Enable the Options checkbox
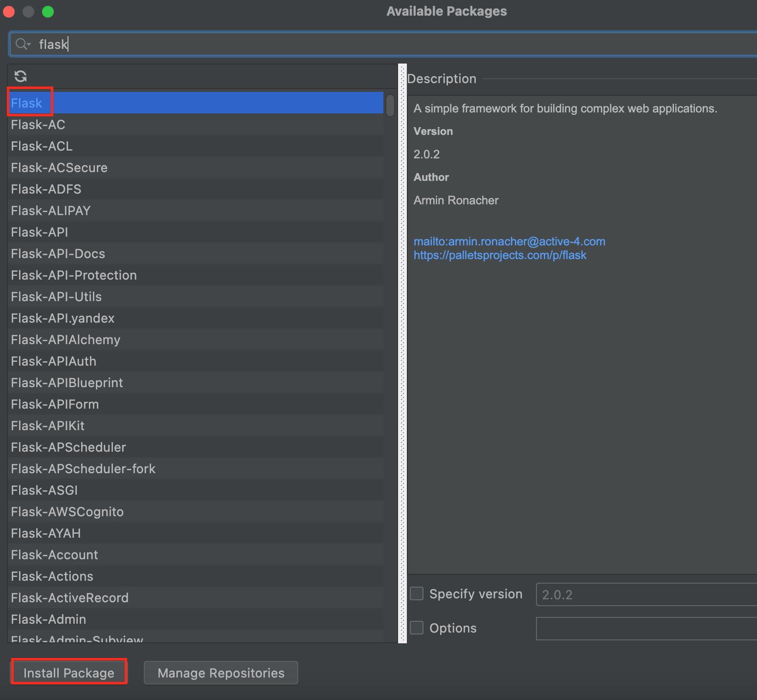Viewport: 757px width, 700px height. (417, 628)
